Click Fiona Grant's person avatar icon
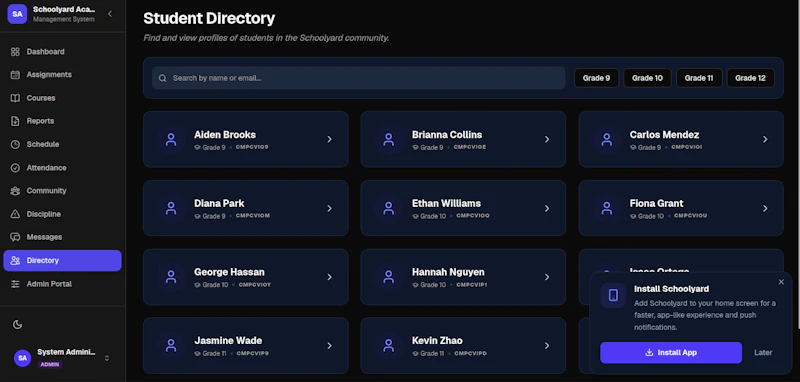This screenshot has height=382, width=800. click(607, 208)
